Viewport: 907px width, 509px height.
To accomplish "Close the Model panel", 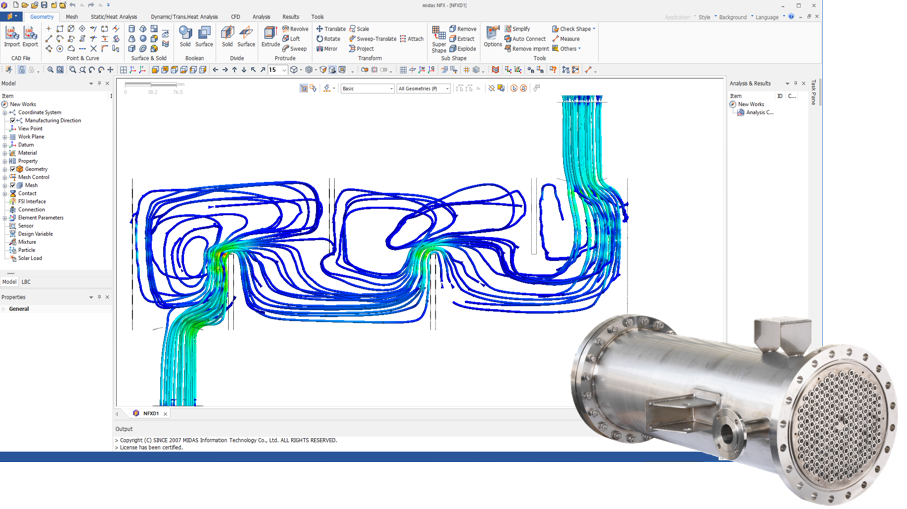I will (x=107, y=83).
